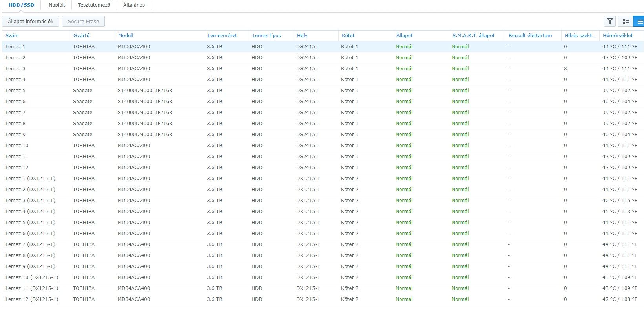Select the Lemez 10 row
Image resolution: width=644 pixels, height=312 pixels.
tap(323, 145)
